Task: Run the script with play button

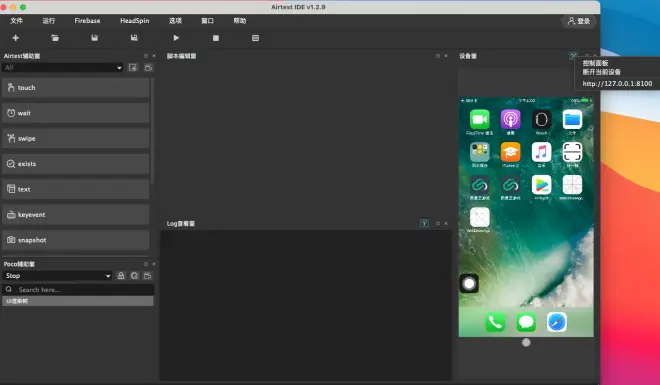Action: click(176, 38)
